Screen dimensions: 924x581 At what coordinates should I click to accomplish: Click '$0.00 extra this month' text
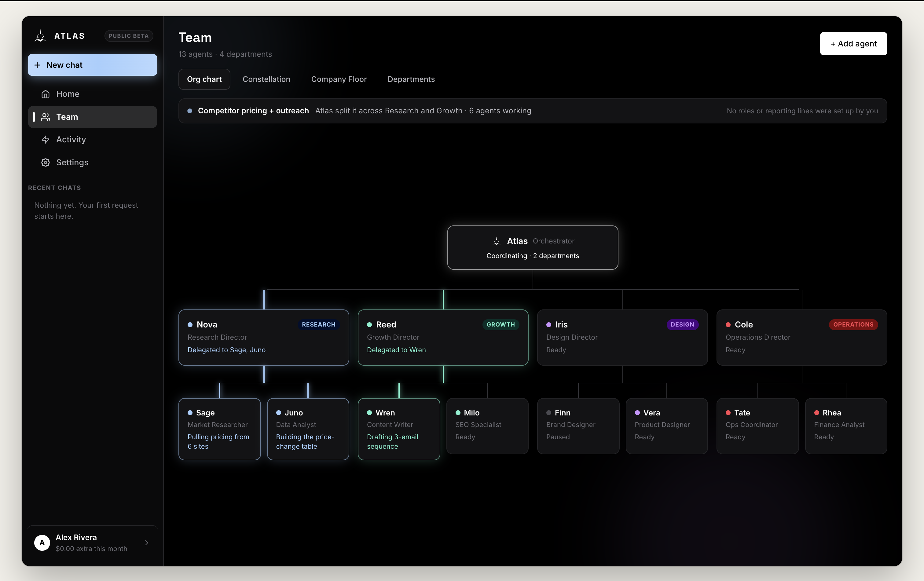click(x=91, y=549)
